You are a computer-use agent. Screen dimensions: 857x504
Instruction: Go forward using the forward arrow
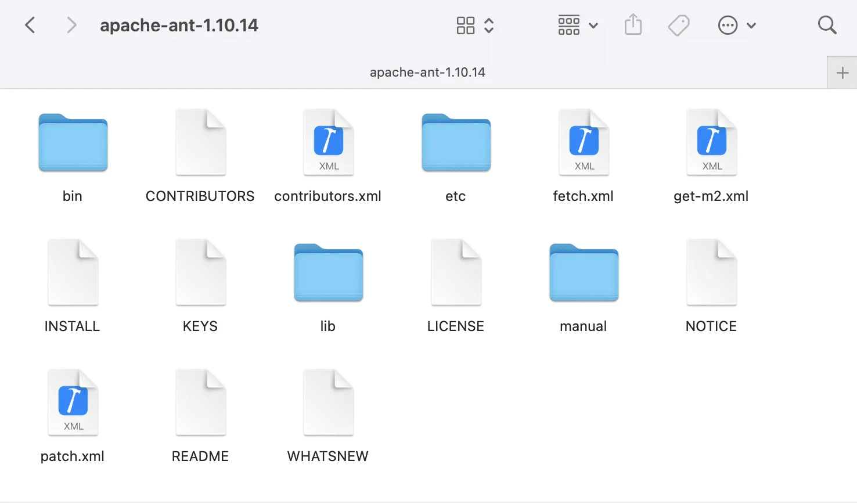71,25
